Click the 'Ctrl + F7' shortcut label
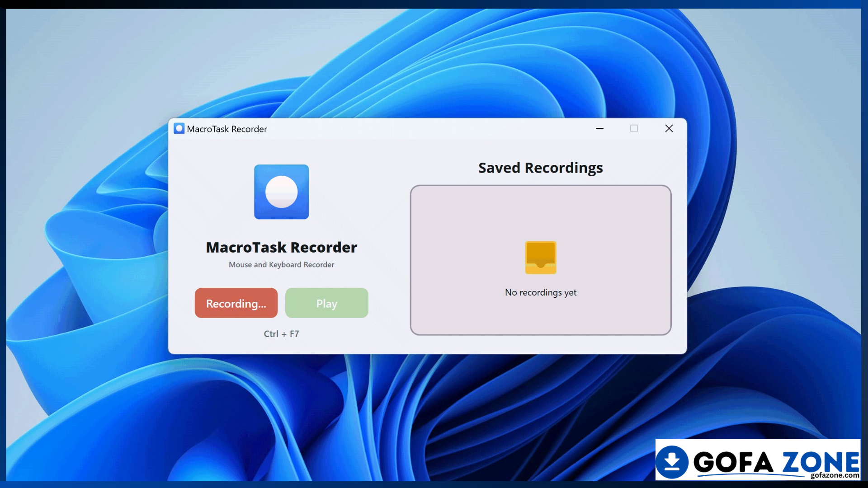 click(281, 334)
